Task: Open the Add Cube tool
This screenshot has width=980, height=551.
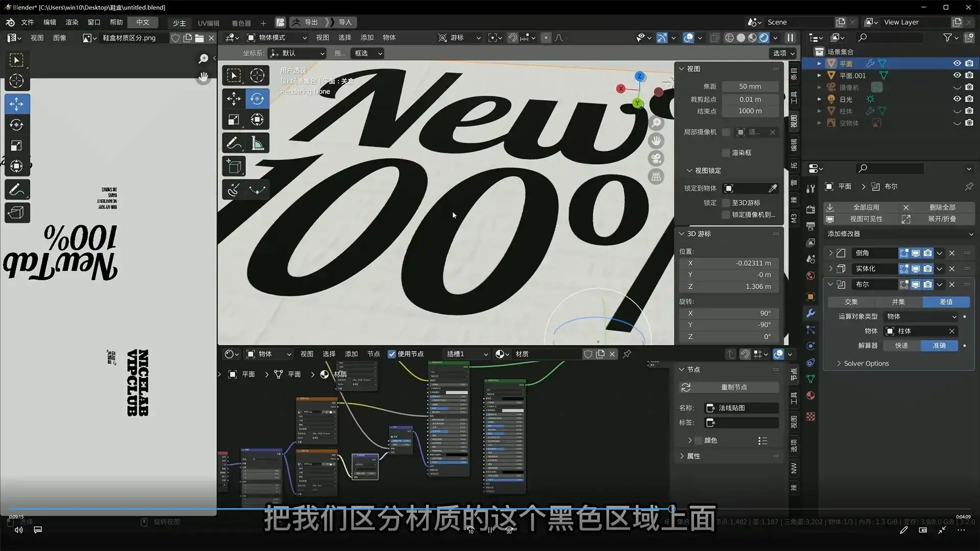Action: 234,166
